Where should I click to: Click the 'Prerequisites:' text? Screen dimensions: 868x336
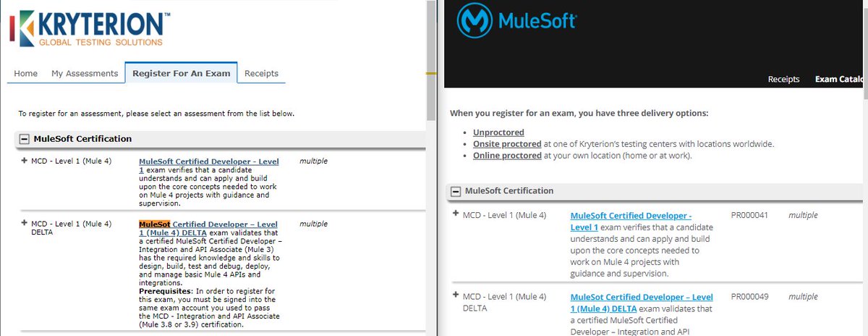point(166,290)
